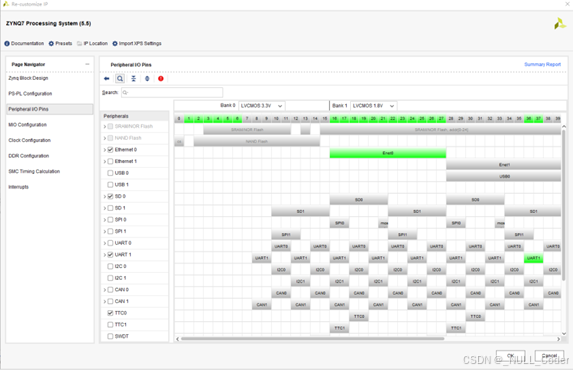Image resolution: width=573 pixels, height=371 pixels.
Task: Enable the SD 1 checkbox
Action: tap(110, 208)
